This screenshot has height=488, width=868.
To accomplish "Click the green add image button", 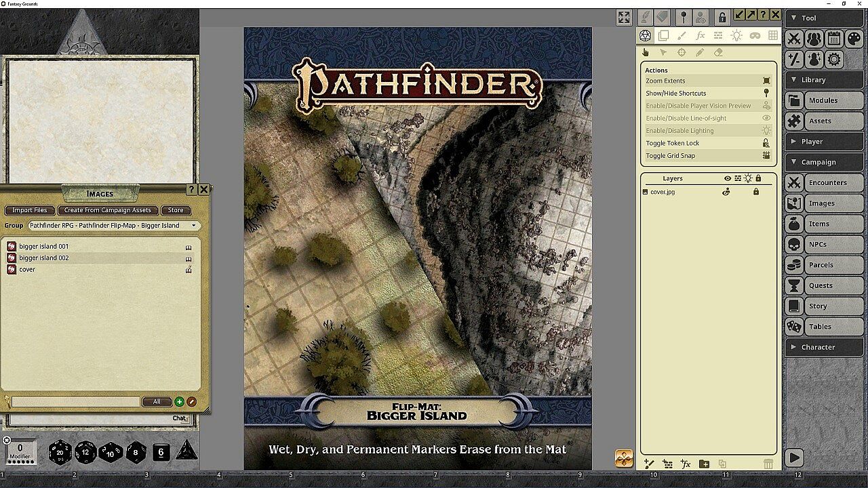I will pos(180,402).
